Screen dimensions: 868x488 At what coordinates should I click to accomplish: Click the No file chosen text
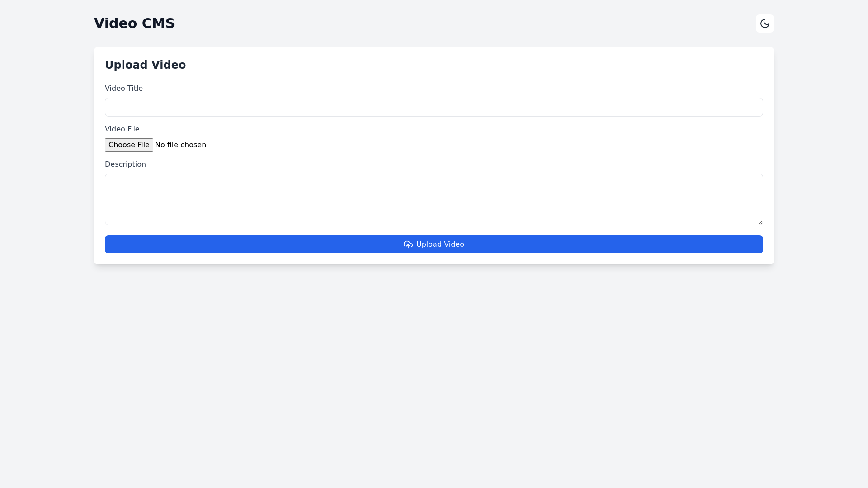180,145
